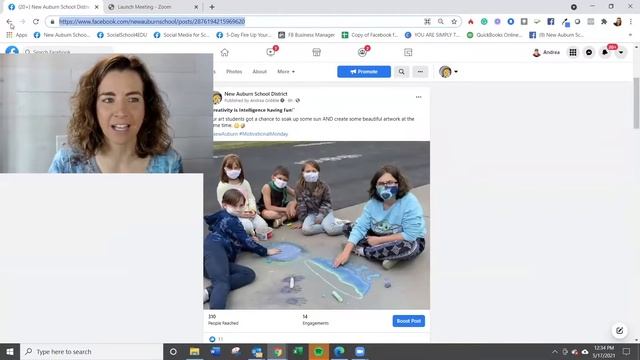Click the browser back arrow
This screenshot has width=640, height=360.
[9, 22]
